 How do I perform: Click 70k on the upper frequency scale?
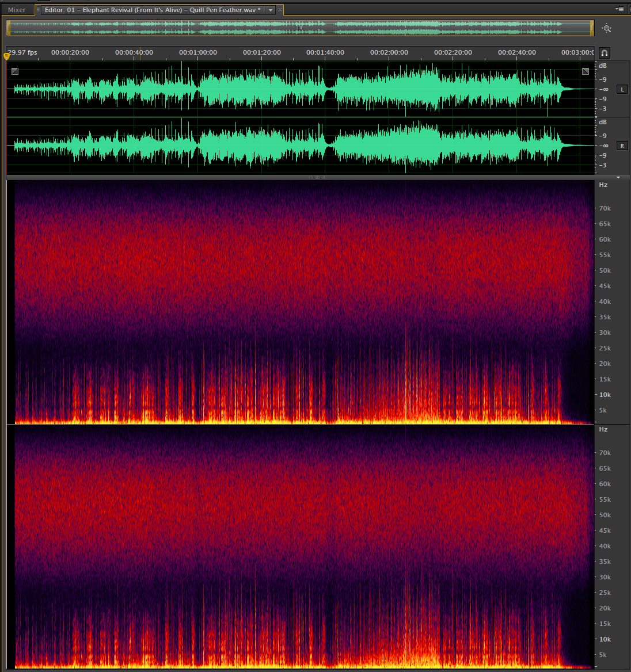pos(605,208)
